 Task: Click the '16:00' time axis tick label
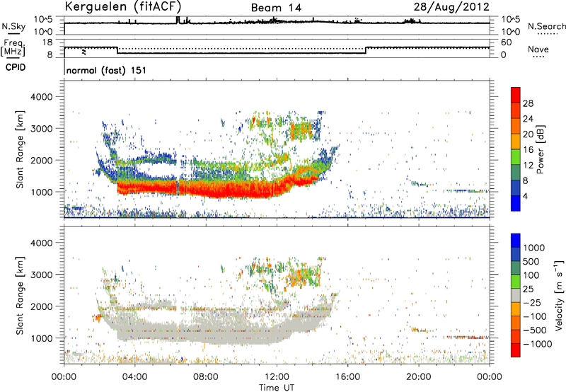coord(347,377)
